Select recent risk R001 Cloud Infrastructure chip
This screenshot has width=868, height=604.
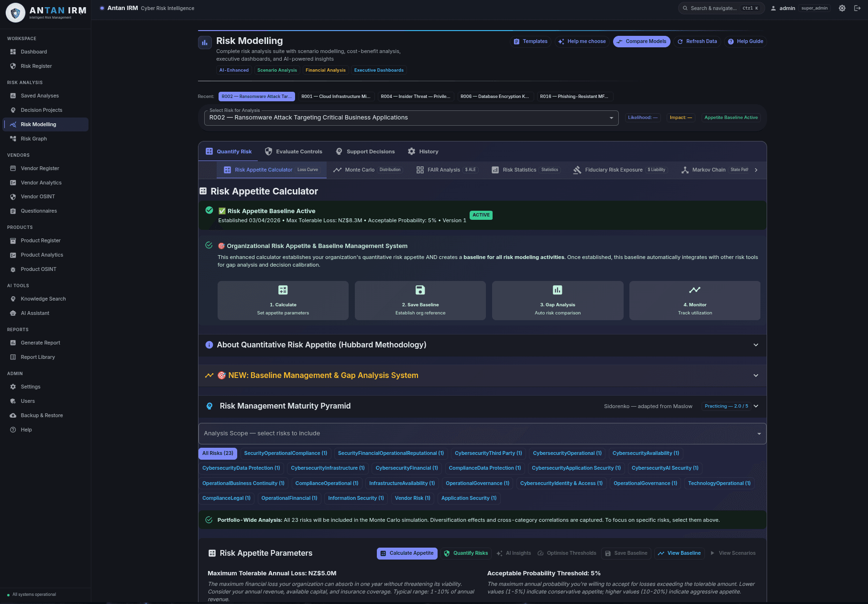tap(336, 97)
